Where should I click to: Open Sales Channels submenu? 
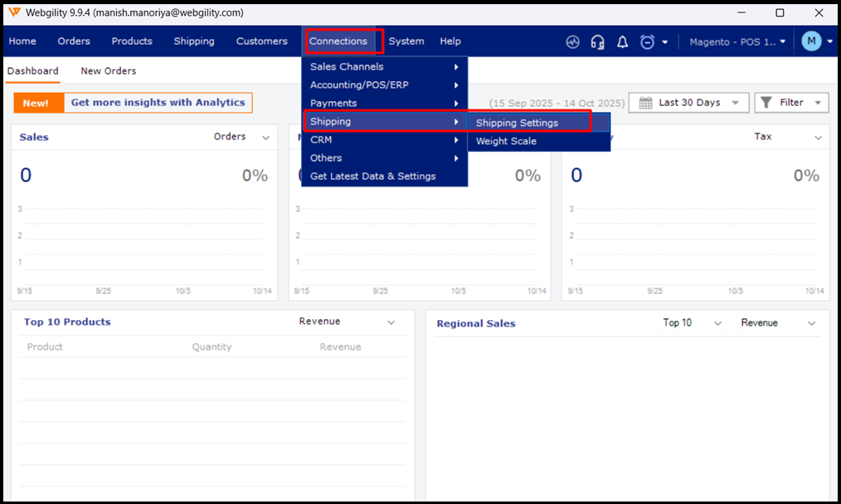pyautogui.click(x=347, y=66)
